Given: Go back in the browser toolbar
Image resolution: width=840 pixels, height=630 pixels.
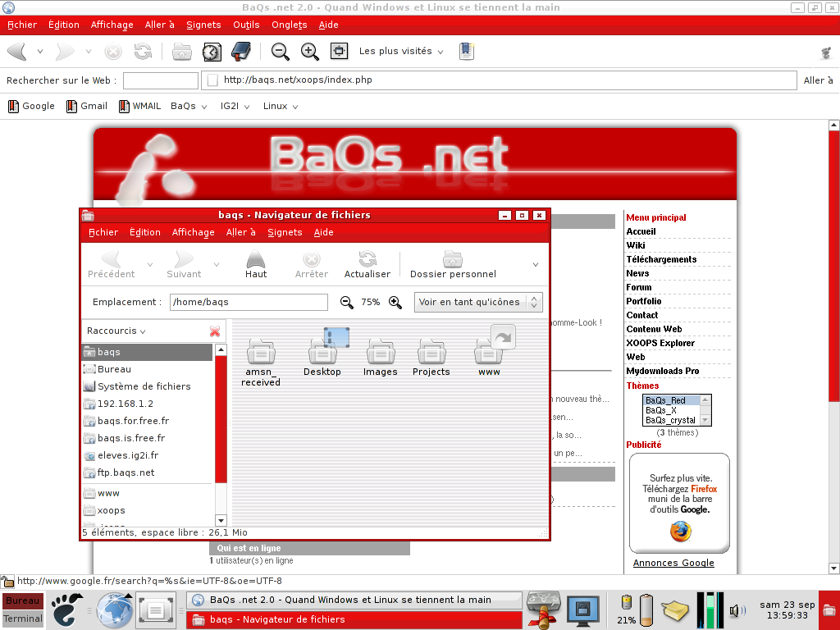Looking at the screenshot, I should click(18, 52).
